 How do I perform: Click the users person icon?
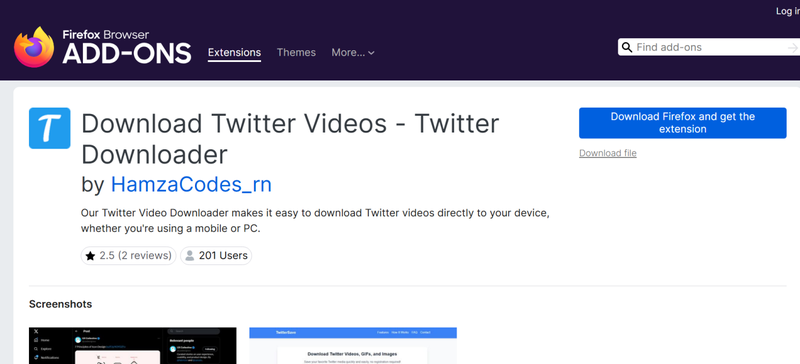(190, 256)
